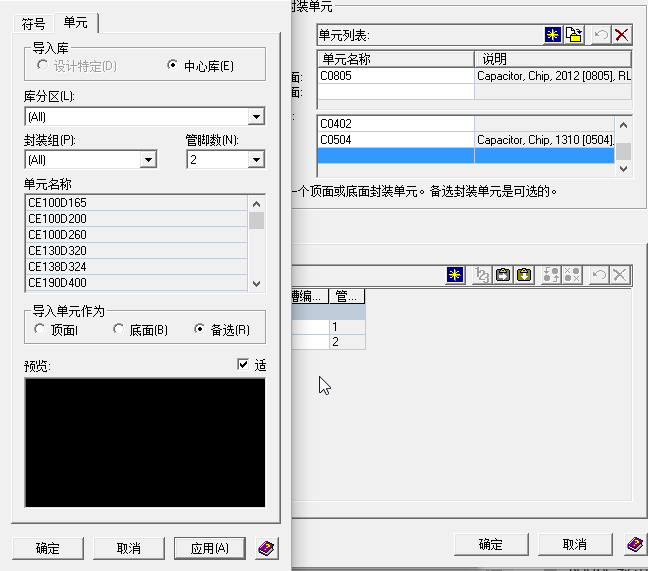Click the highlighted blue empty row
Image resolution: width=648 pixels, height=571 pixels.
pos(466,155)
